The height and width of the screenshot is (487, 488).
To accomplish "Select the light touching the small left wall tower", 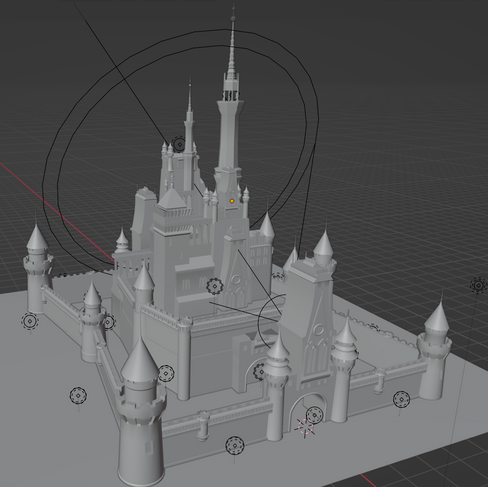I will click(x=108, y=322).
